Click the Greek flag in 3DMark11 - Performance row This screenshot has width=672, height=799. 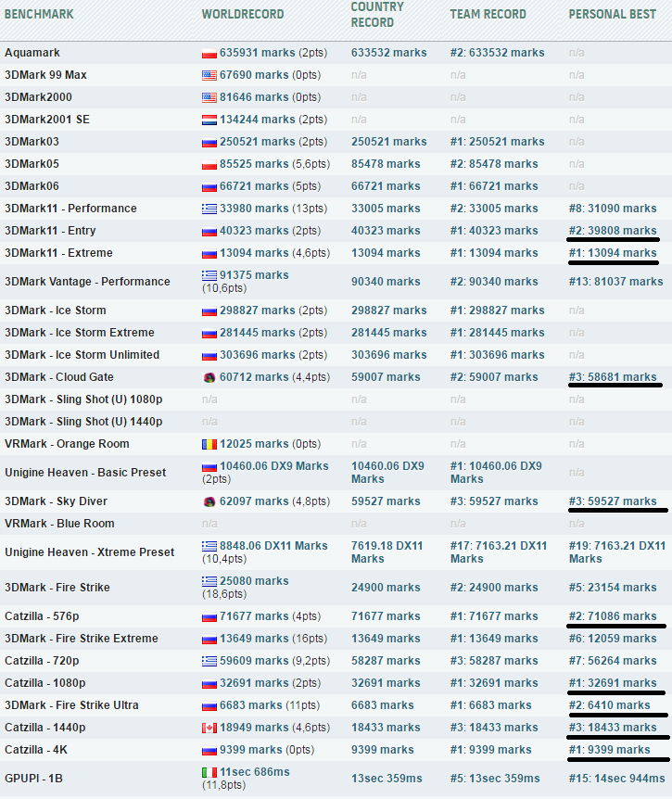209,209
